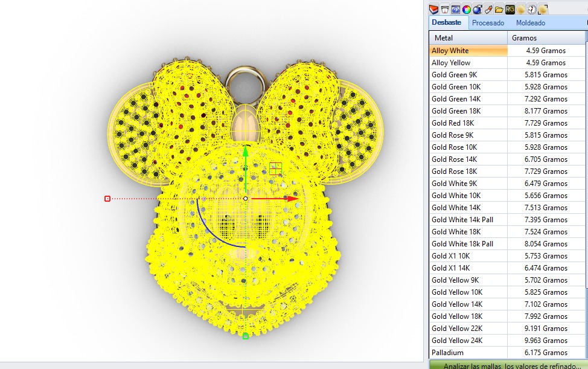Open the clock history panel icon
This screenshot has width=588, height=369.
tap(532, 10)
